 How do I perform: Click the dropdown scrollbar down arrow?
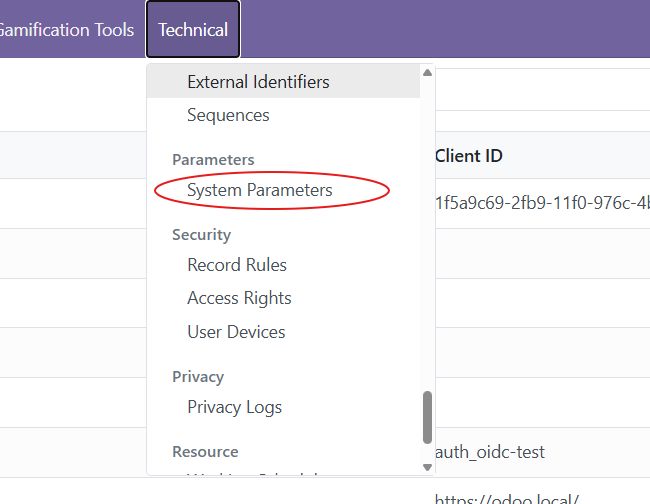(428, 467)
